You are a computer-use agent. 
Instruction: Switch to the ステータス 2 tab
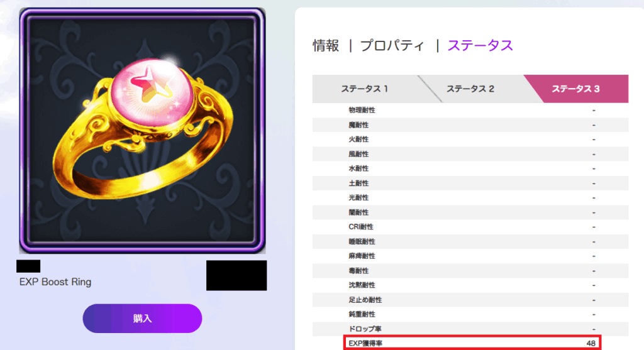point(470,89)
